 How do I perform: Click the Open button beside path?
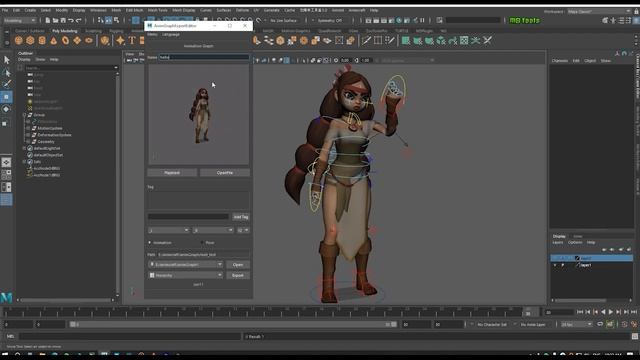238,264
